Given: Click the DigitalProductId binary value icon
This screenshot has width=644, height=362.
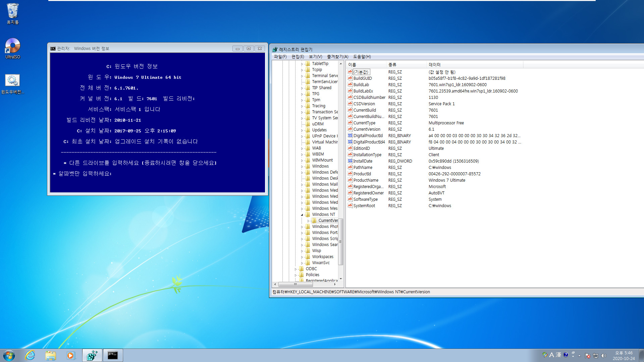Looking at the screenshot, I should tap(350, 135).
